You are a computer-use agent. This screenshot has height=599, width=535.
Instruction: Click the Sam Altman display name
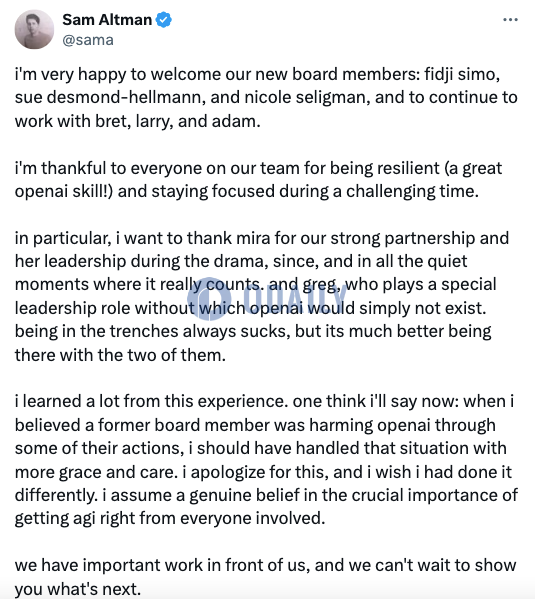pos(107,19)
